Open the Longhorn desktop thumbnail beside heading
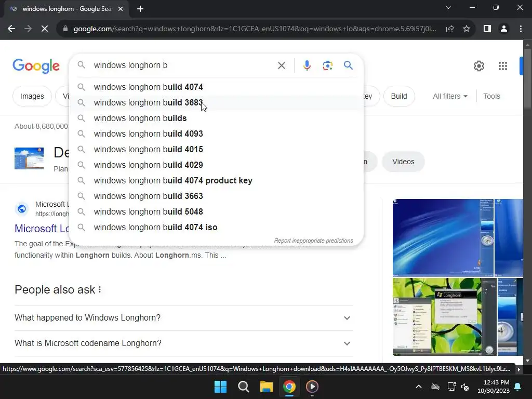532x399 pixels. [x=29, y=158]
